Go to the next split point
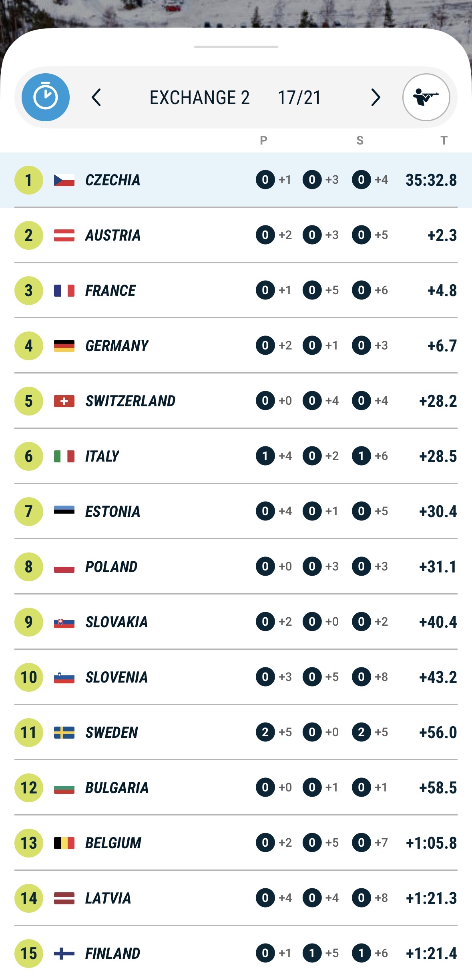Screen dimensions: 472x980 [375, 97]
